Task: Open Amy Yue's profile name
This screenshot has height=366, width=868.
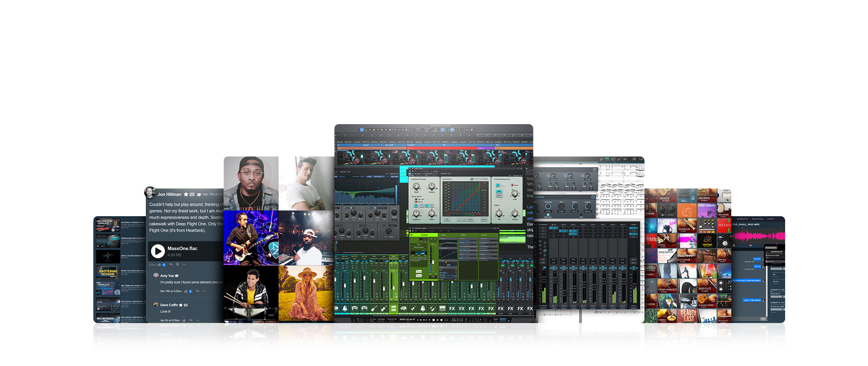Action: tap(167, 276)
